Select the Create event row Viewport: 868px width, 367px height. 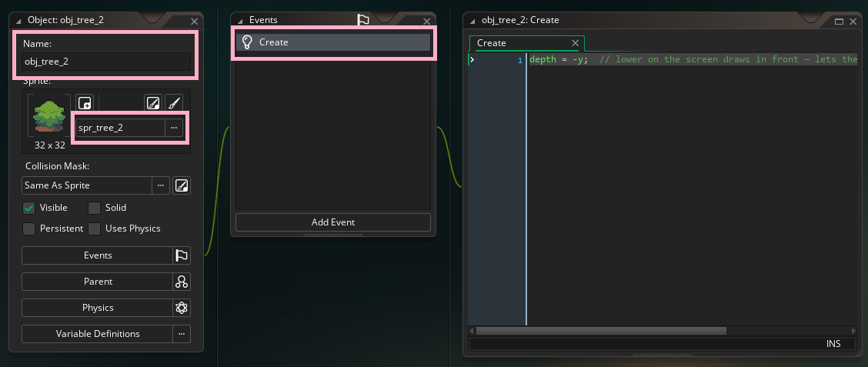333,42
